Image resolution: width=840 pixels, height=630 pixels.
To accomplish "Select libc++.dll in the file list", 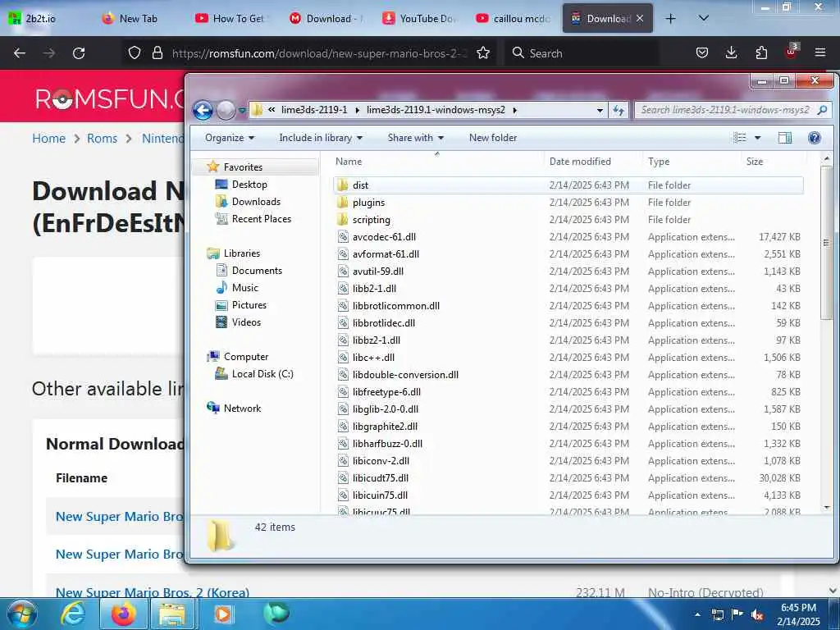I will pyautogui.click(x=373, y=358).
